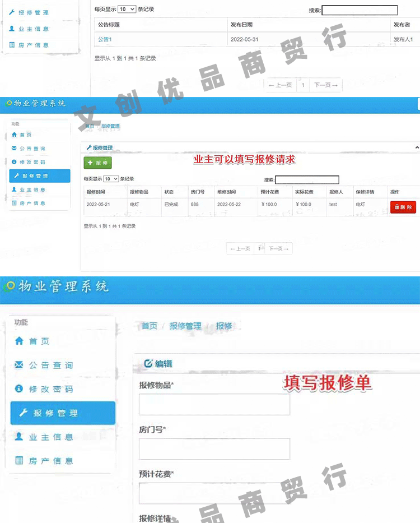
Task: Click the 预计花费 input field
Action: [214, 493]
